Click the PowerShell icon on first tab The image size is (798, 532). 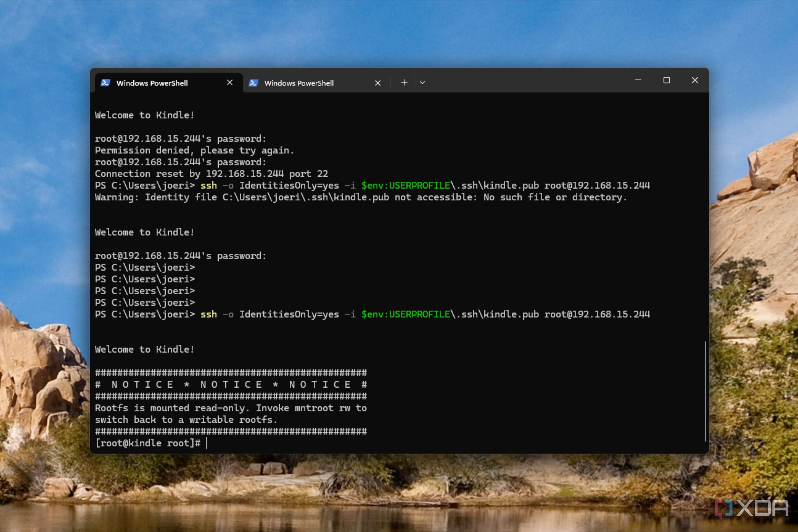(x=105, y=82)
